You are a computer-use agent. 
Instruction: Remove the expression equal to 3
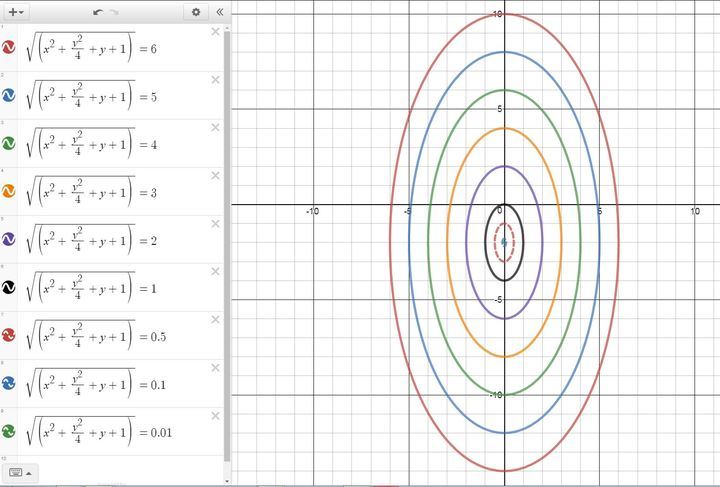pos(215,176)
